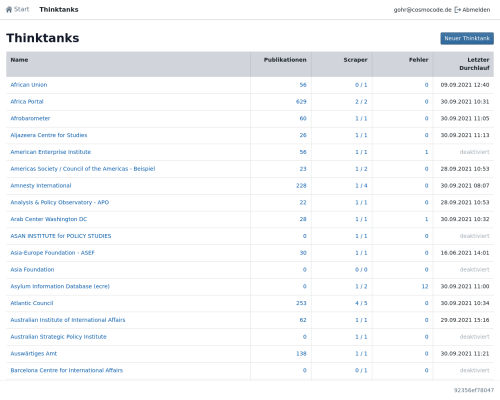Click Australian Institute's 62 publications count
The height and width of the screenshot is (400, 500).
coord(303,320)
